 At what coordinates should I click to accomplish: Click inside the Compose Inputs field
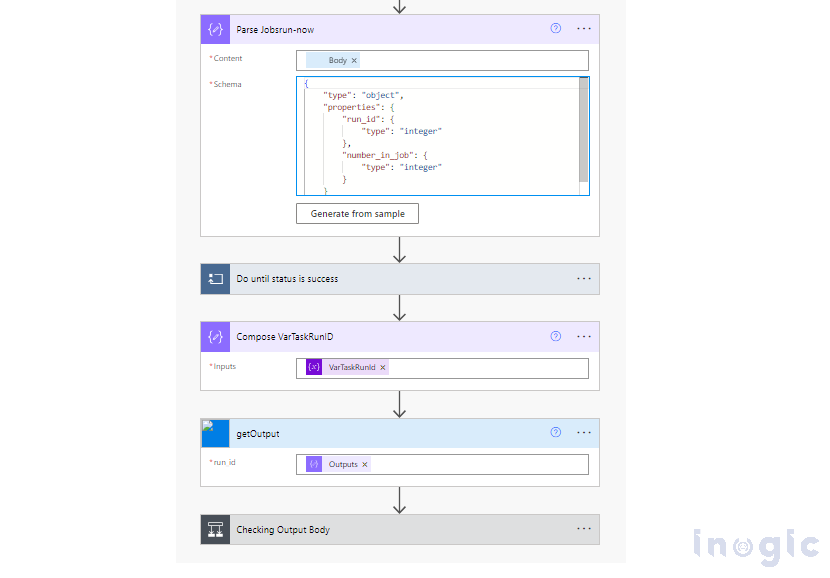(442, 368)
